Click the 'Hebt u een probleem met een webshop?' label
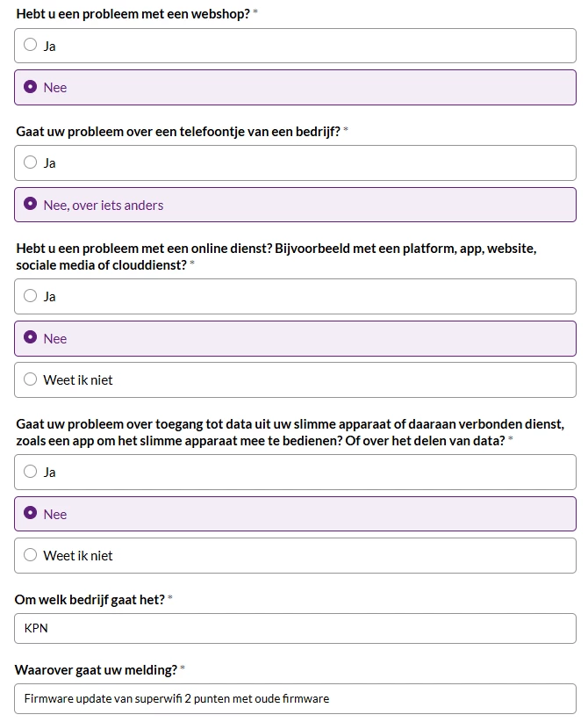The height and width of the screenshot is (722, 588). 133,14
